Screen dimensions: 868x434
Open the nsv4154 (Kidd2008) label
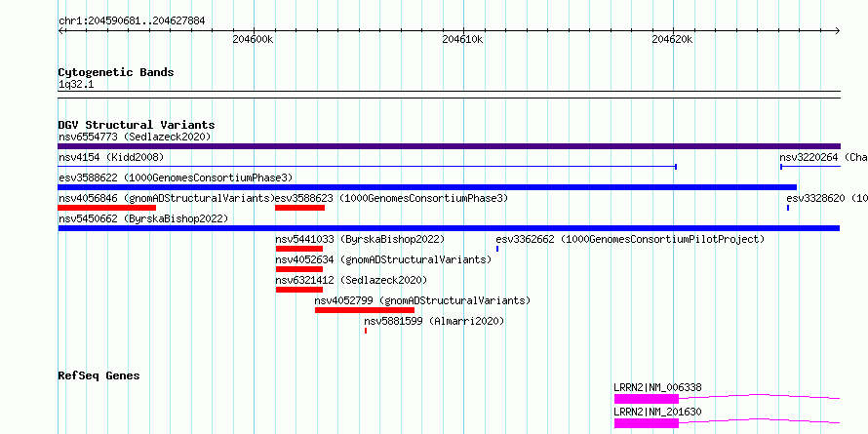point(111,157)
